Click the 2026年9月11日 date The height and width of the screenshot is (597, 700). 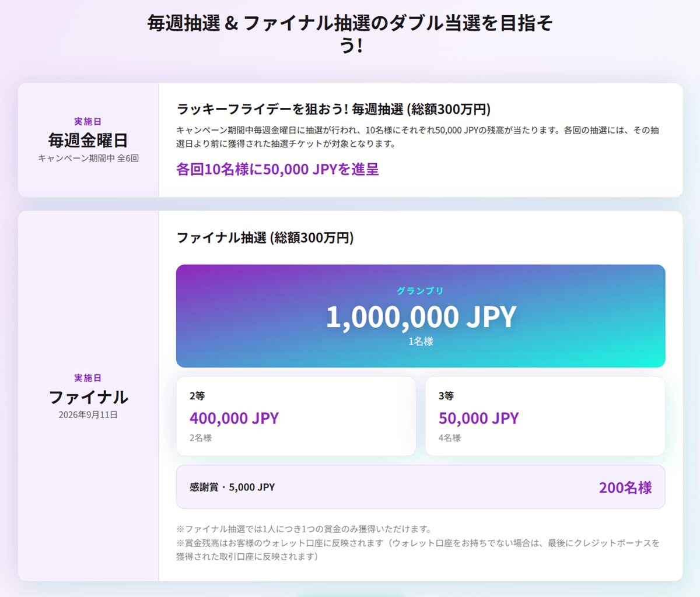pyautogui.click(x=88, y=415)
